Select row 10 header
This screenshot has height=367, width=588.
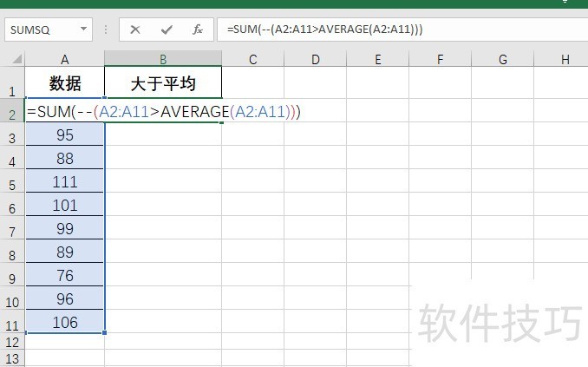pyautogui.click(x=12, y=298)
